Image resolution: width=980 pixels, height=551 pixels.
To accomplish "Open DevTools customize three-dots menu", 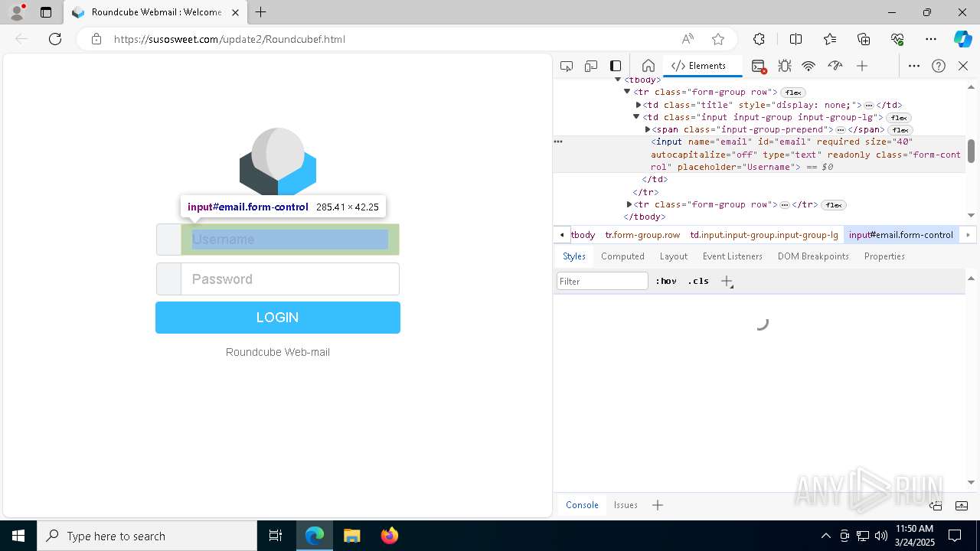I will 914,66.
